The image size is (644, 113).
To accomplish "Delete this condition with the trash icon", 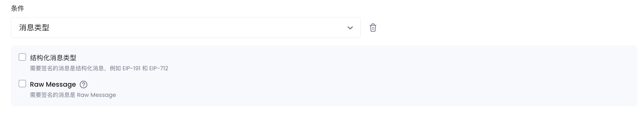I will coord(373,28).
